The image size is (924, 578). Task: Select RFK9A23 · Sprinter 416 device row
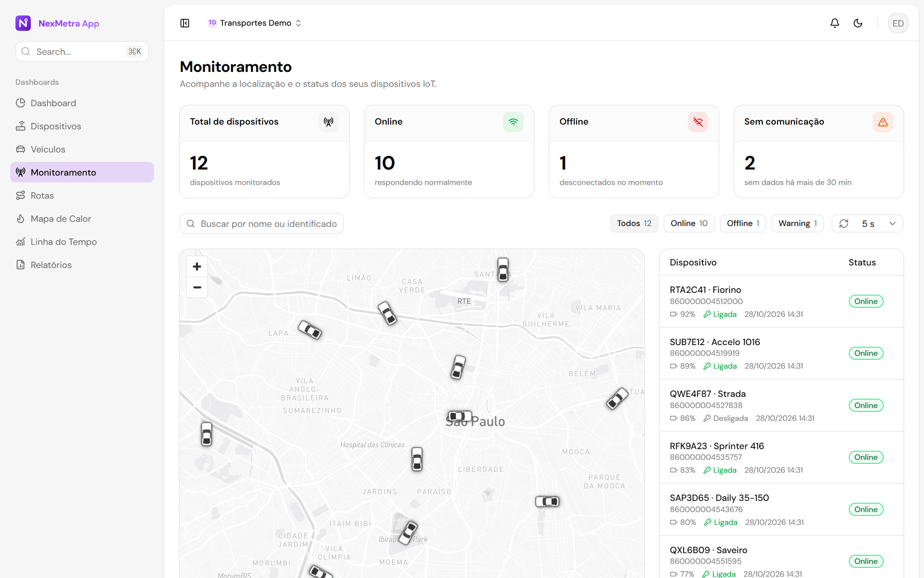[781, 457]
